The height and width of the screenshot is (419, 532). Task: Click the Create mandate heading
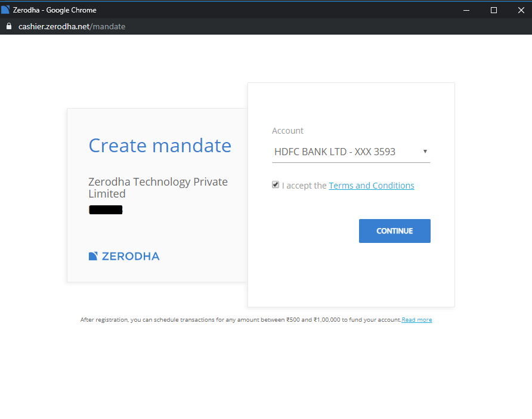tap(160, 146)
